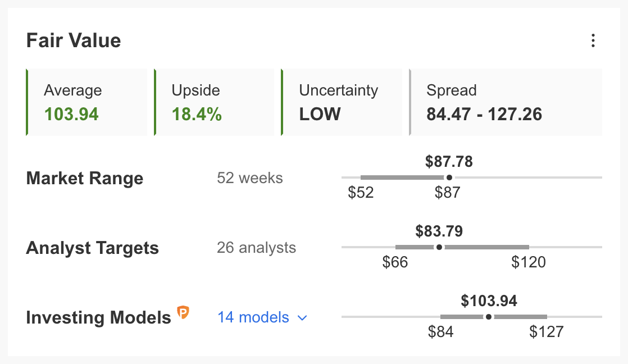Open the 14 models link
The width and height of the screenshot is (628, 364).
tap(253, 317)
